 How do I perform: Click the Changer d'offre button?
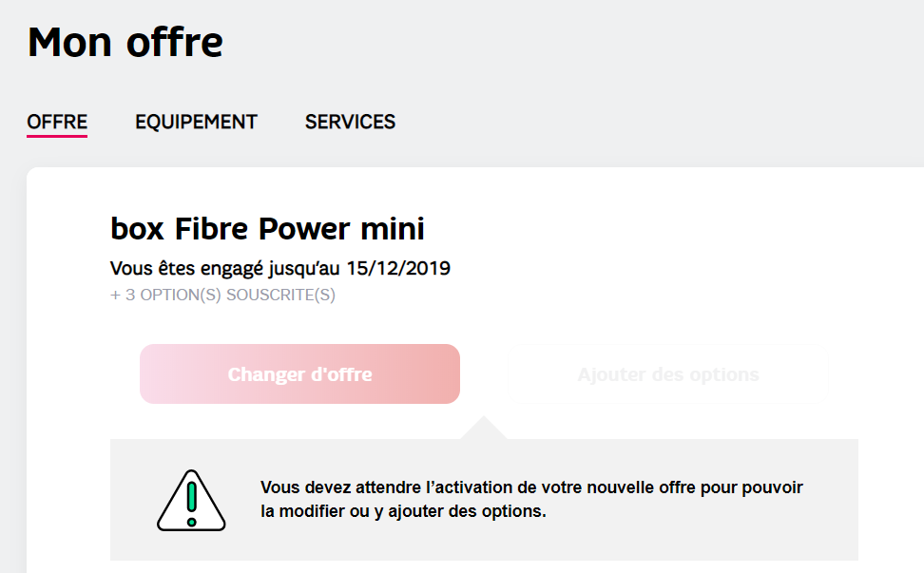[299, 373]
